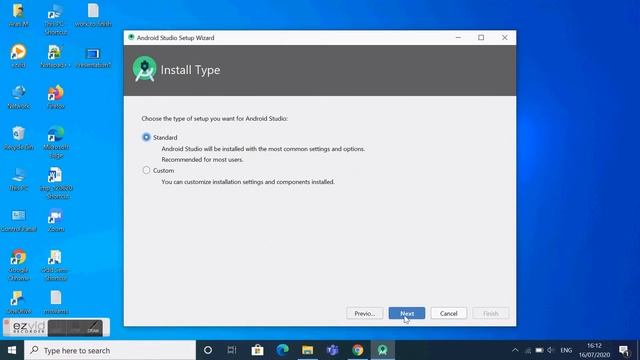
Task: Click the Android Studio logo in wizard header
Action: 144,69
